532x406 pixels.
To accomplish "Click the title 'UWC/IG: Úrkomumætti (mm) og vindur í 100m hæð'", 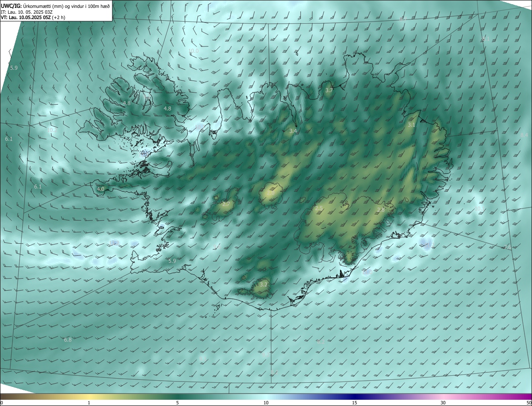I will 55,6.
